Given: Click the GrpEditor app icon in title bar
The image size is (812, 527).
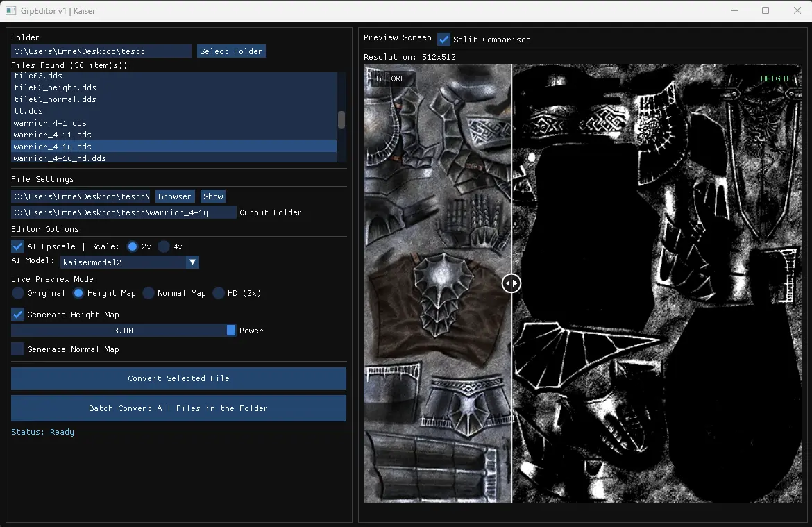Looking at the screenshot, I should (x=10, y=10).
